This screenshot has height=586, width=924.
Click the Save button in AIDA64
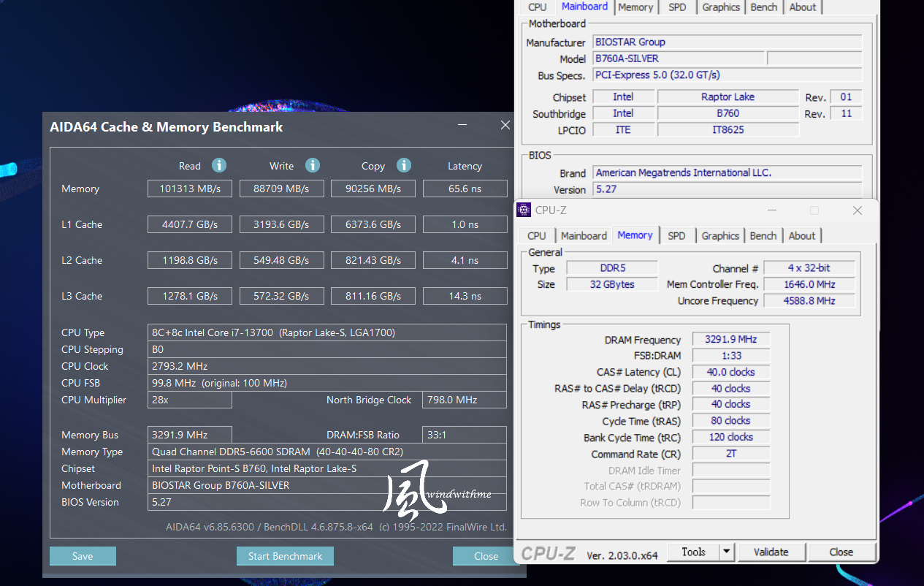(x=83, y=556)
